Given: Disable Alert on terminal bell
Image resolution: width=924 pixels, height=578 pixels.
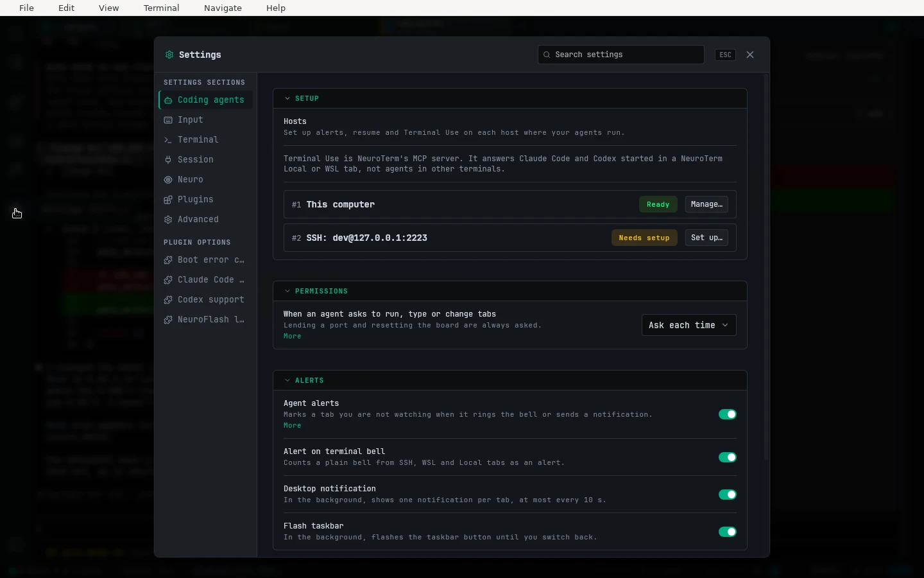Looking at the screenshot, I should tap(728, 457).
